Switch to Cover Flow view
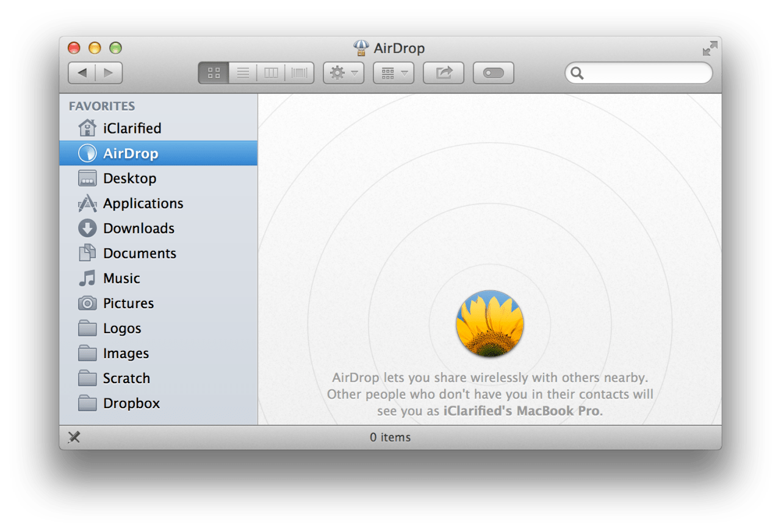The height and width of the screenshot is (532, 781). (298, 73)
